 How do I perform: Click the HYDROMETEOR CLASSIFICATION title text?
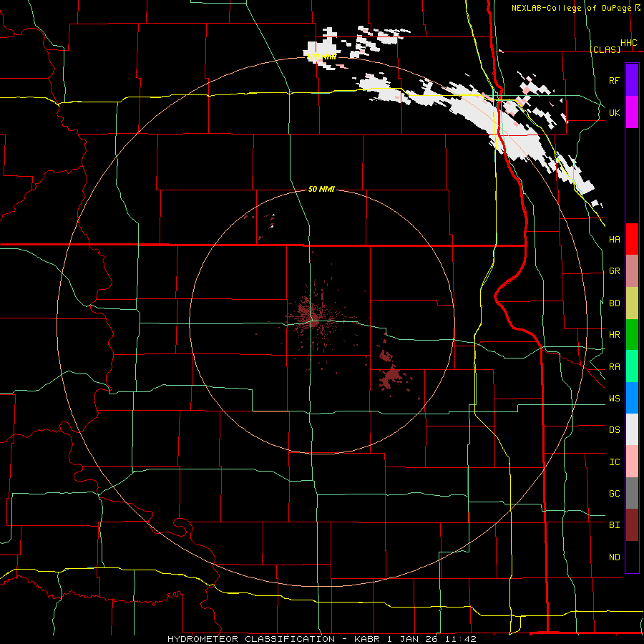click(x=251, y=639)
